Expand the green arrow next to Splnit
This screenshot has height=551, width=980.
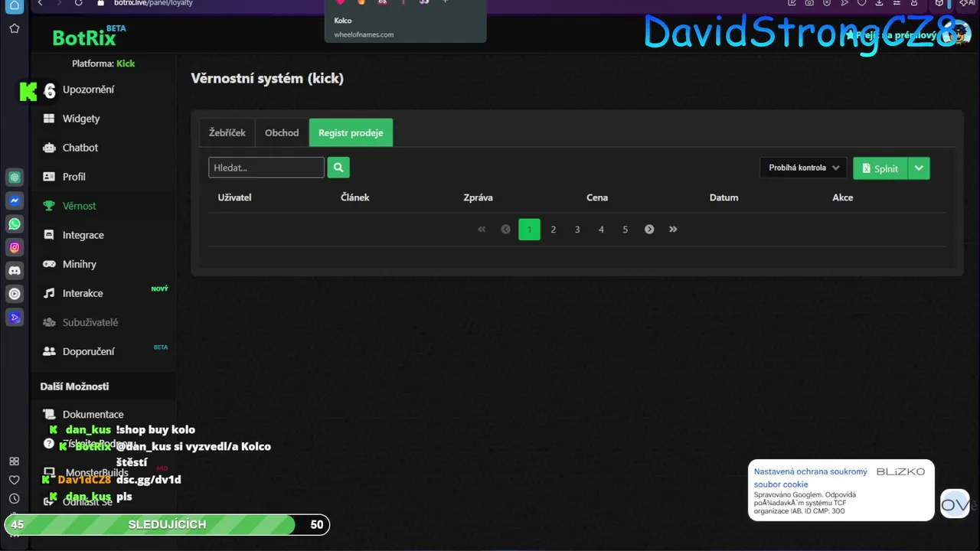click(919, 168)
